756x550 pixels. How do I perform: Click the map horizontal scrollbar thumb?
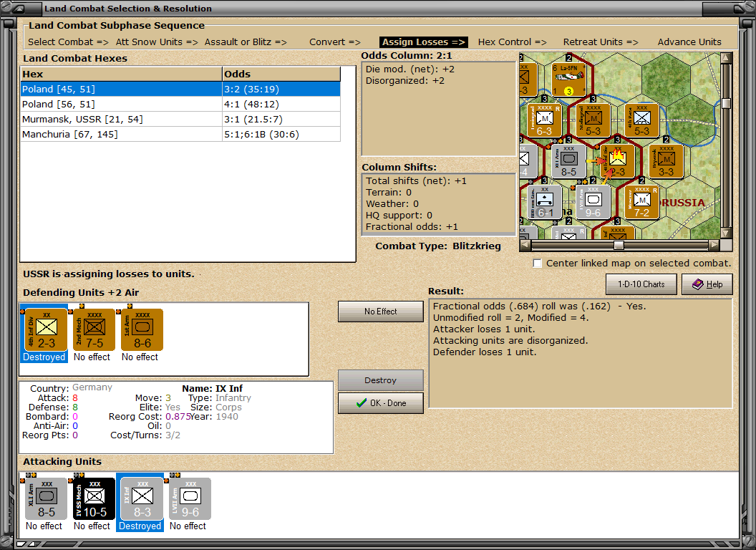coord(619,245)
